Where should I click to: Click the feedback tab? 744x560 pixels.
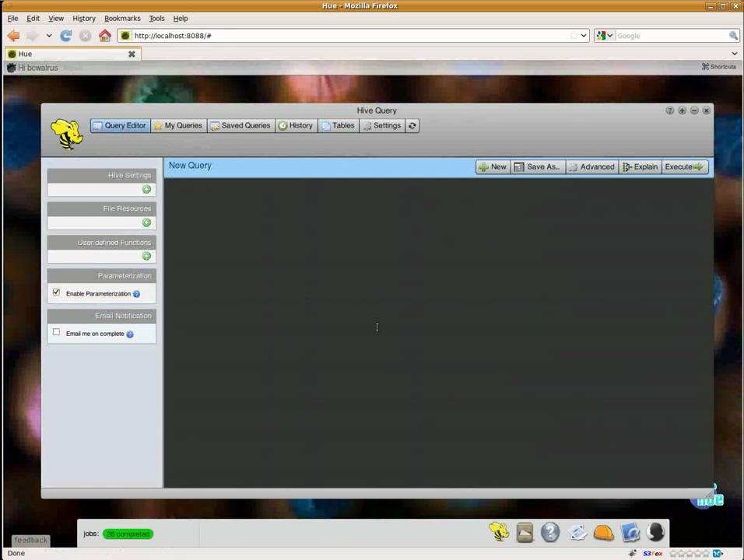click(x=31, y=540)
